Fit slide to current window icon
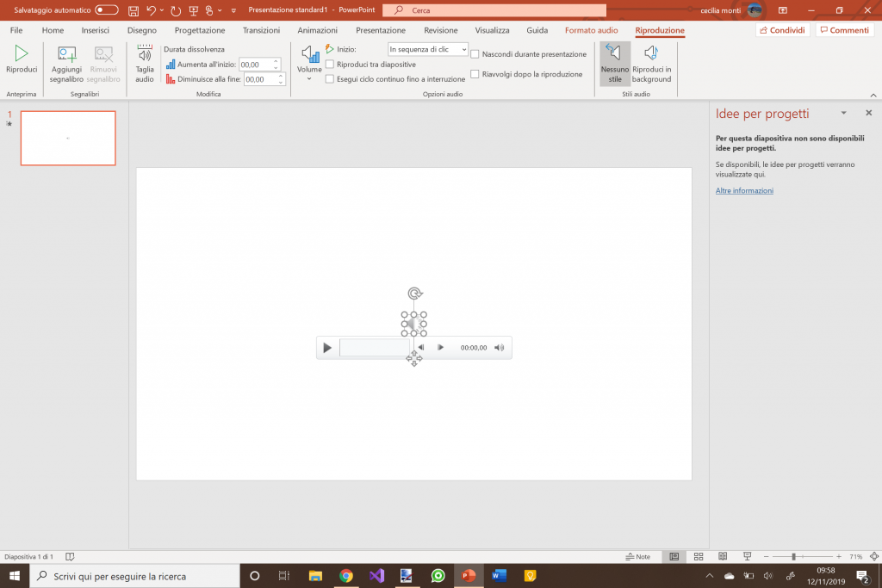 874,556
